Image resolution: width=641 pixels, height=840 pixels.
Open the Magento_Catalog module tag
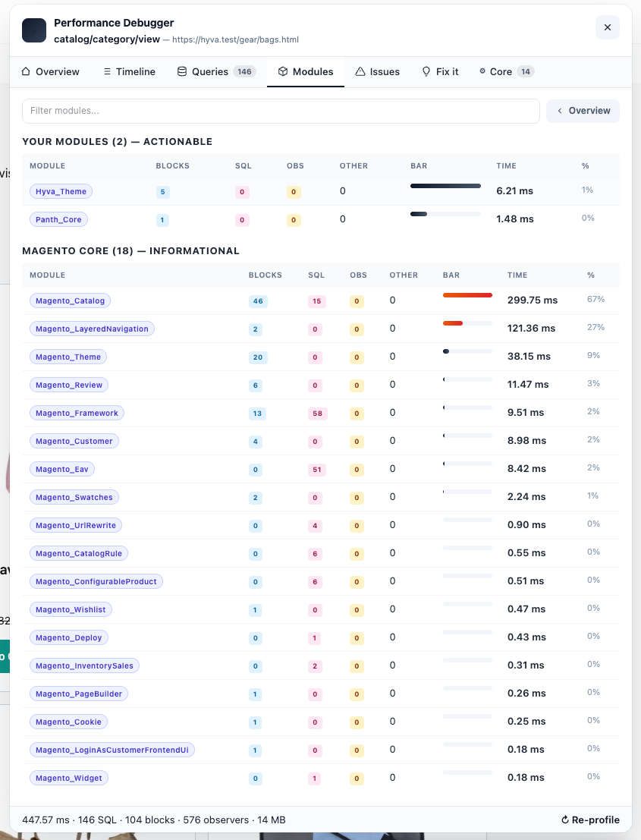[x=70, y=300]
